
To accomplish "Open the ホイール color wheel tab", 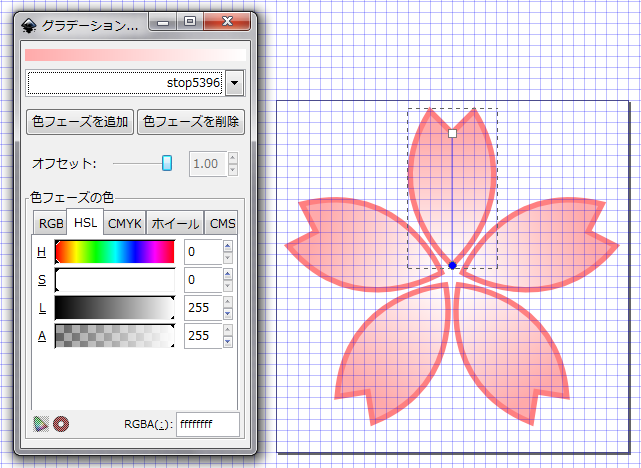I will click(x=175, y=224).
